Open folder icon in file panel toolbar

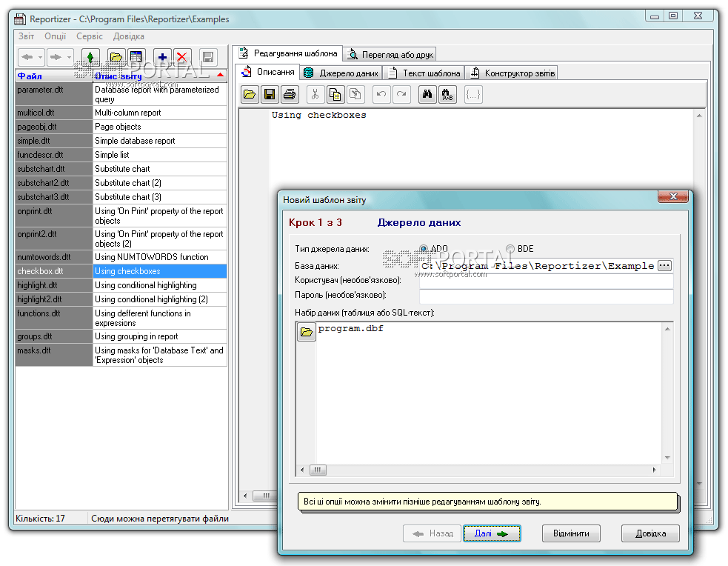(x=116, y=57)
